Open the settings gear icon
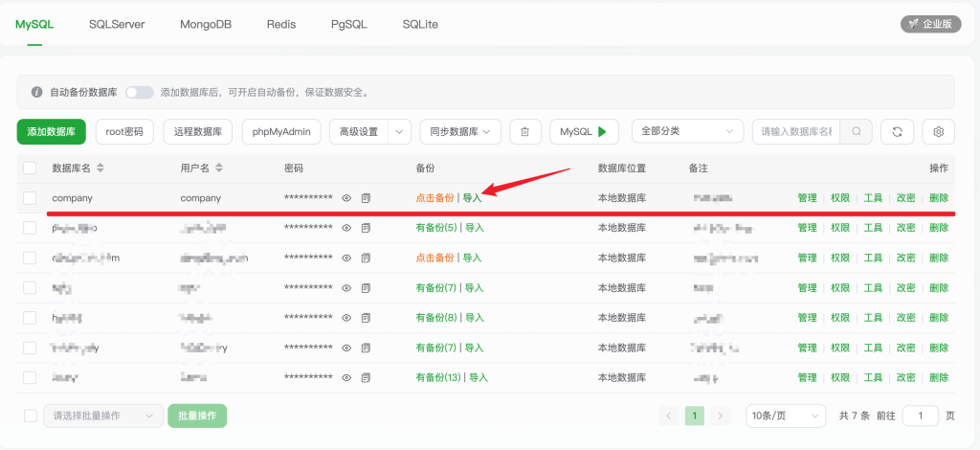This screenshot has width=980, height=450. pyautogui.click(x=939, y=132)
